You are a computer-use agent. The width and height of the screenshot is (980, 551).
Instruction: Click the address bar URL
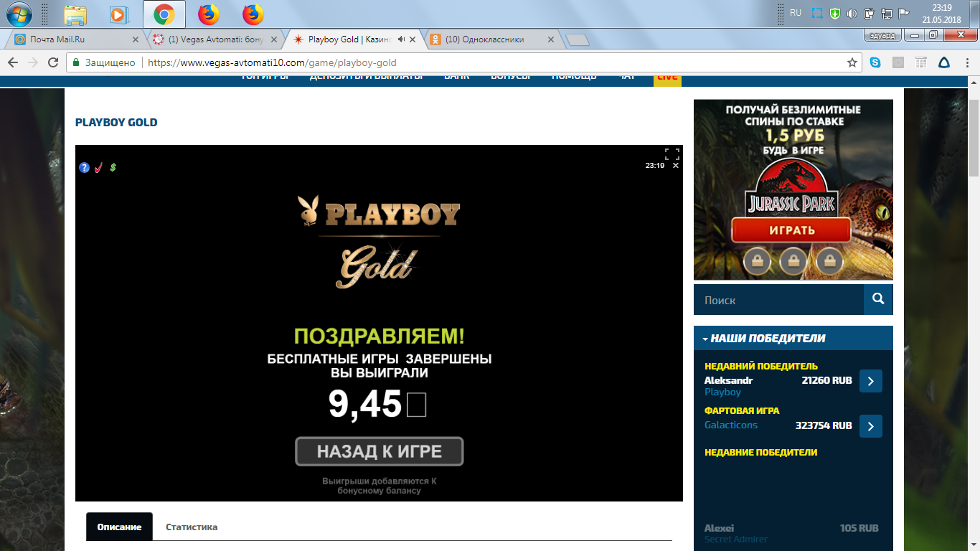[272, 62]
